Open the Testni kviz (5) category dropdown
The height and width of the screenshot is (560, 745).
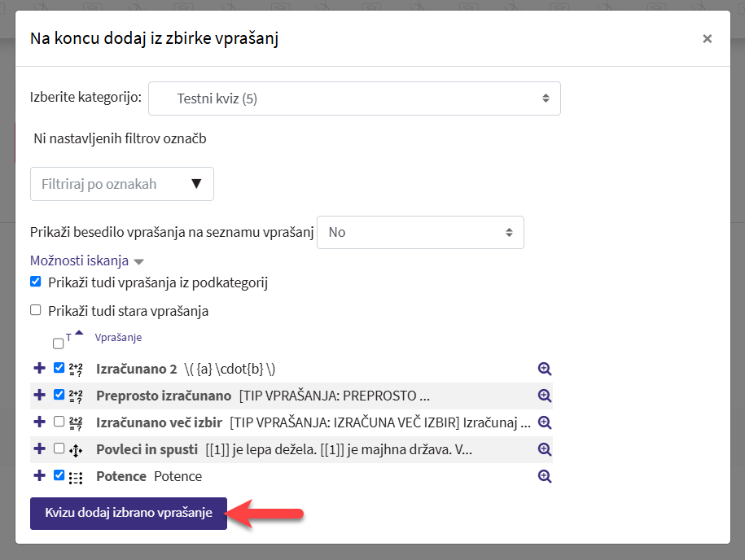point(354,98)
